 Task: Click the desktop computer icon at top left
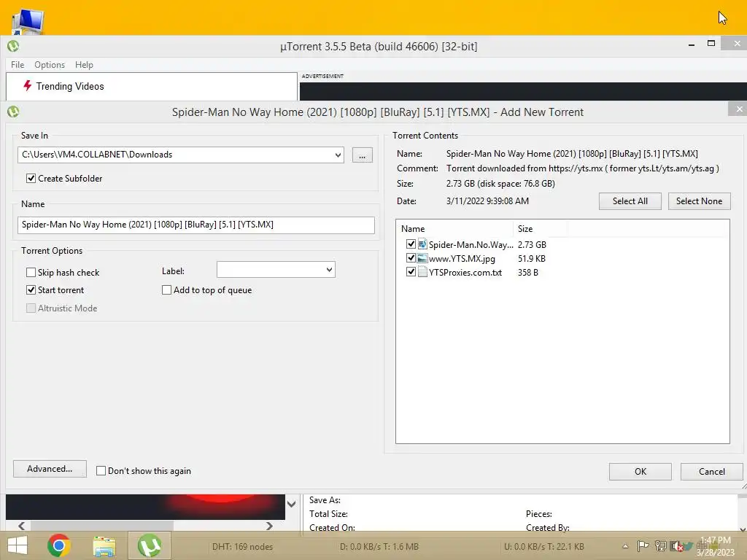pyautogui.click(x=28, y=21)
